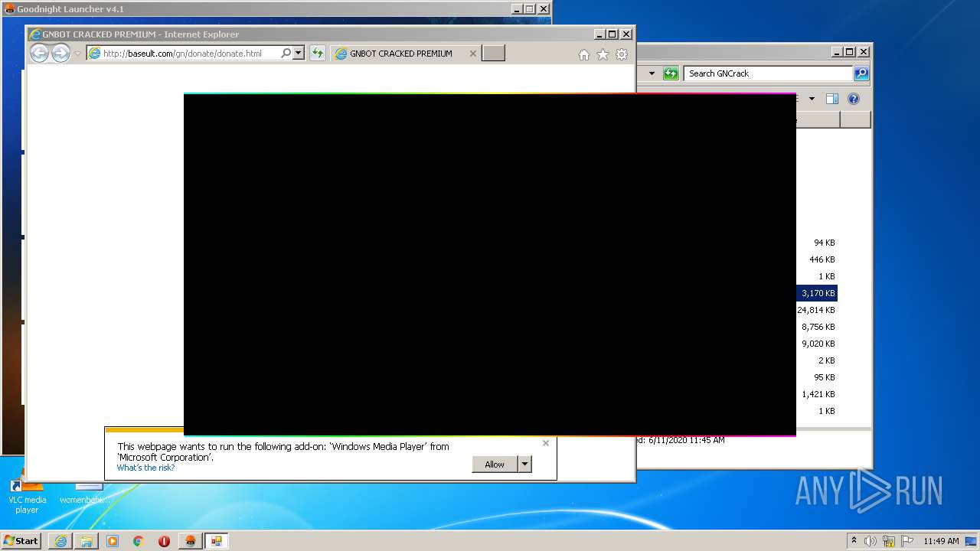
Task: Select the 3,170 KB file row
Action: pyautogui.click(x=817, y=293)
